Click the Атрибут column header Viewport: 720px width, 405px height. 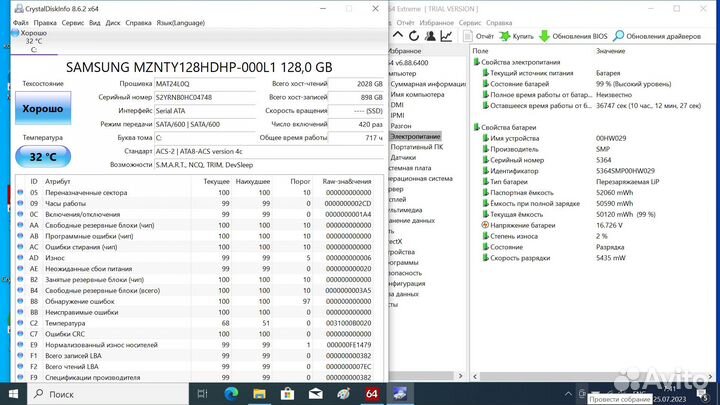coord(57,181)
